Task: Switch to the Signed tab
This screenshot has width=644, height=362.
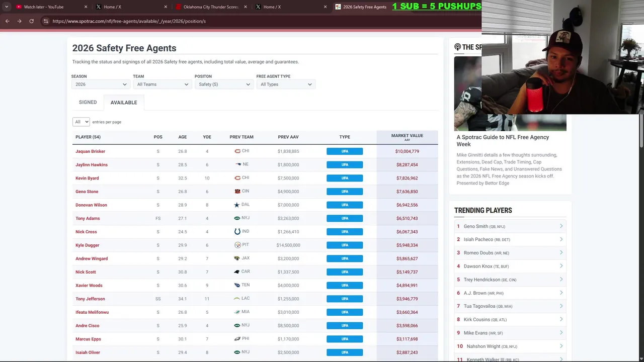Action: (88, 102)
